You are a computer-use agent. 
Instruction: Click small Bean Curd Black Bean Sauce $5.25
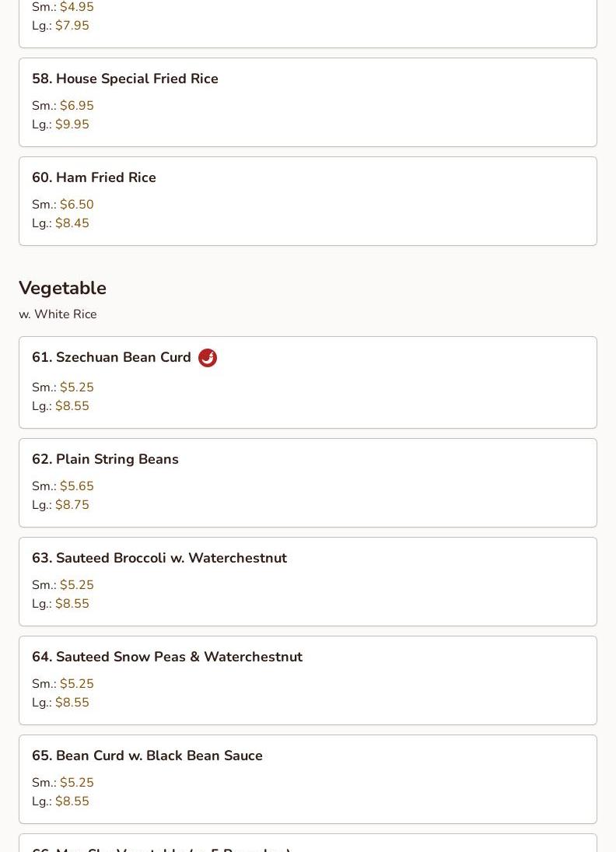pyautogui.click(x=76, y=783)
